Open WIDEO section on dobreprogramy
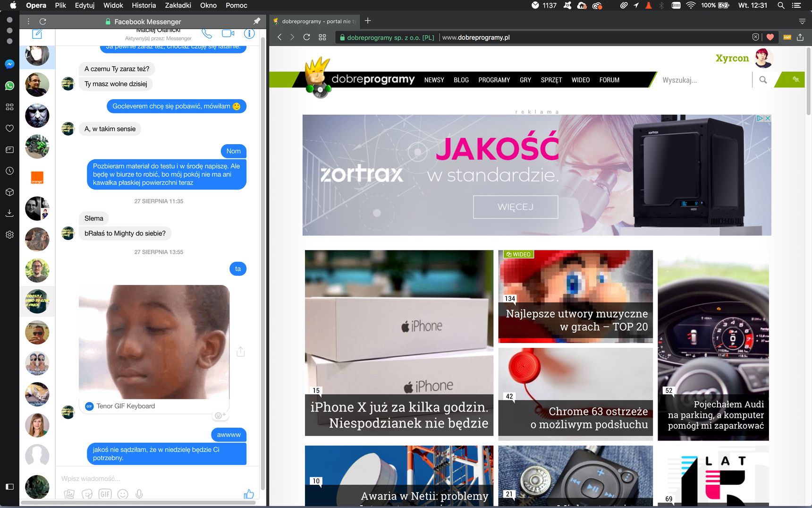Screen dimensions: 812x508 [581, 80]
